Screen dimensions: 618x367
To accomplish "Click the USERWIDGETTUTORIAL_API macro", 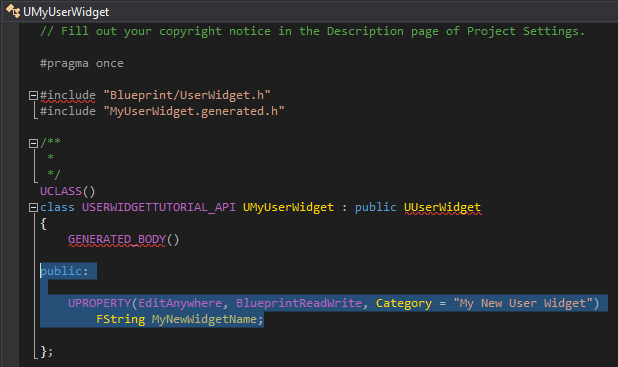I will pyautogui.click(x=158, y=207).
